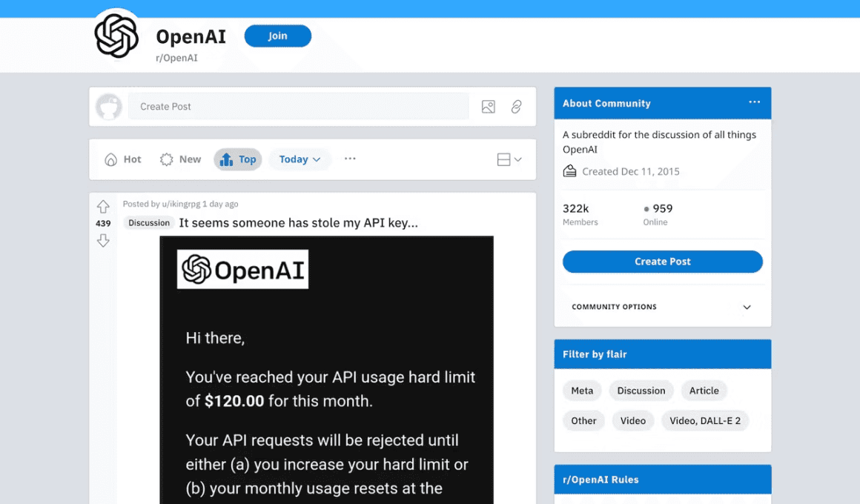Open the card view layout dropdown

509,159
